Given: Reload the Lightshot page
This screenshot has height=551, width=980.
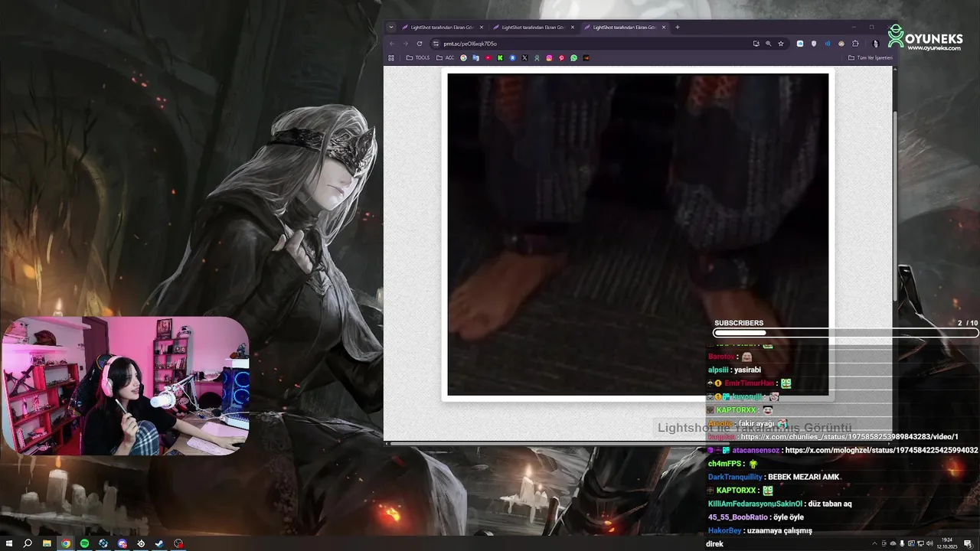Looking at the screenshot, I should click(420, 44).
